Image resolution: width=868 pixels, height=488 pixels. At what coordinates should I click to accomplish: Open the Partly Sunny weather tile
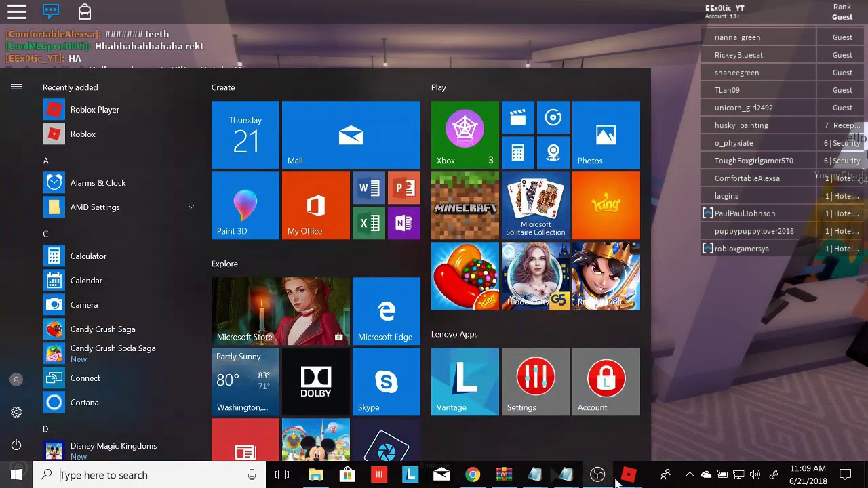click(245, 382)
